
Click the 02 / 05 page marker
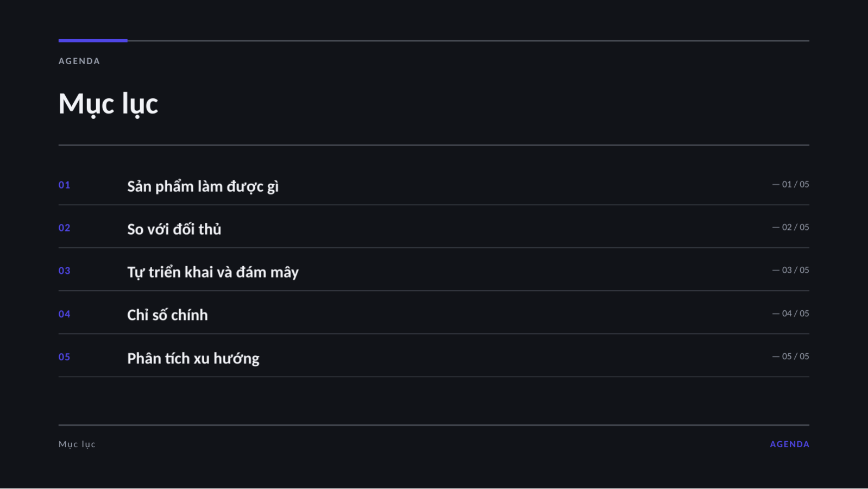pos(791,227)
